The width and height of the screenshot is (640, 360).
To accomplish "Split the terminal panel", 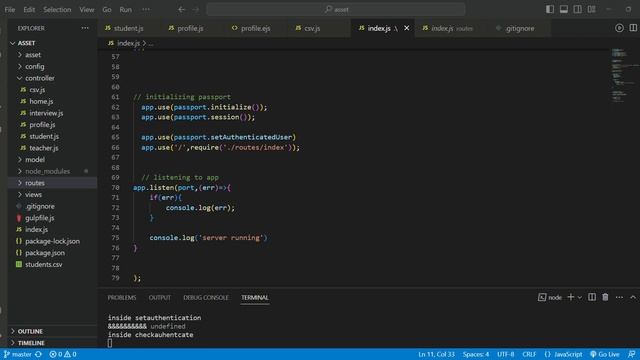I will click(592, 297).
